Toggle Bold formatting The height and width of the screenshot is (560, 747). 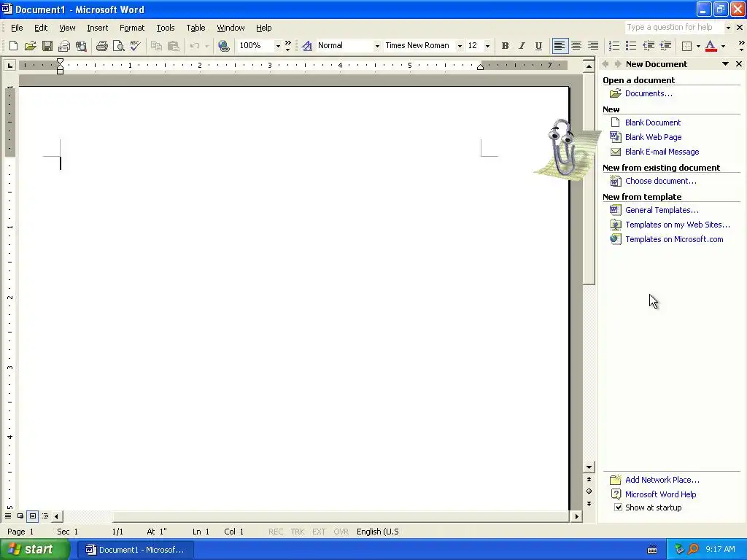tap(505, 46)
